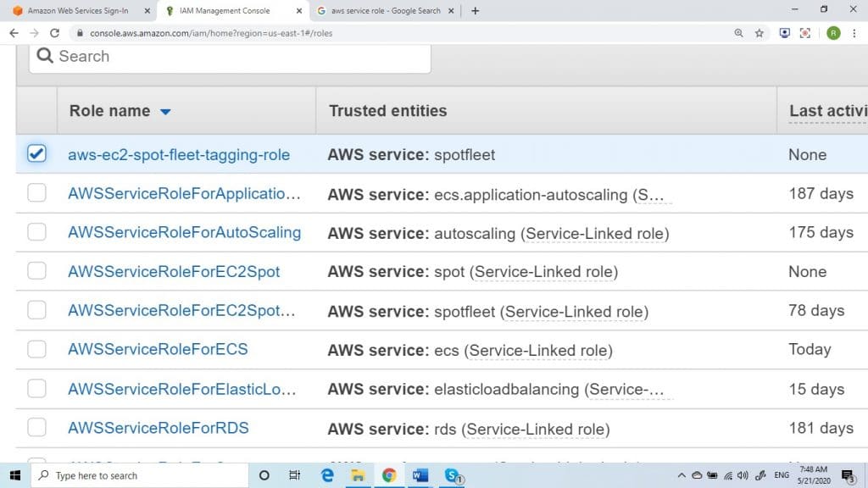This screenshot has width=868, height=488.
Task: Click the '78 days' last activity cell
Action: point(816,310)
